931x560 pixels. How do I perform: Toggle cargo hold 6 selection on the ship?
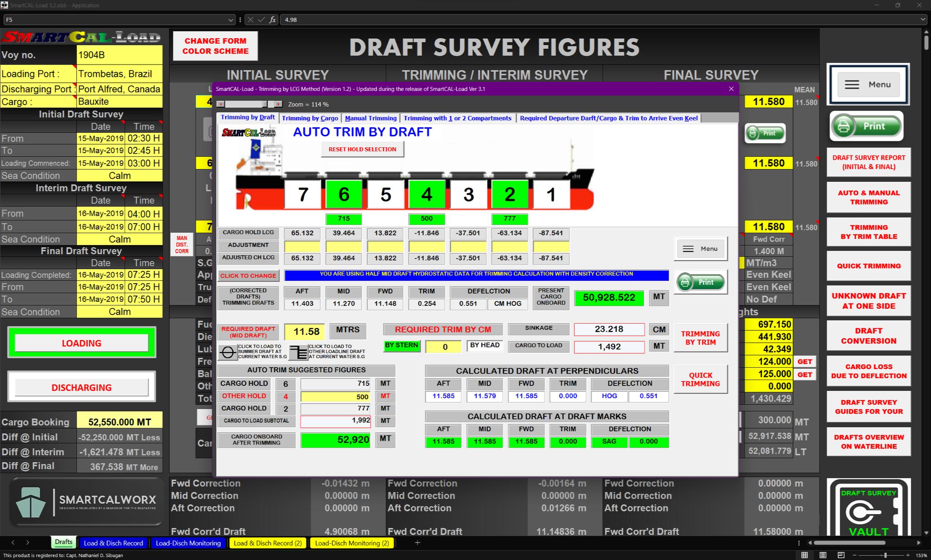pyautogui.click(x=344, y=195)
